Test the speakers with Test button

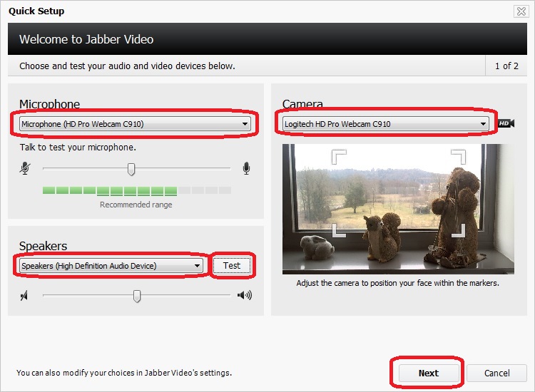coord(232,266)
